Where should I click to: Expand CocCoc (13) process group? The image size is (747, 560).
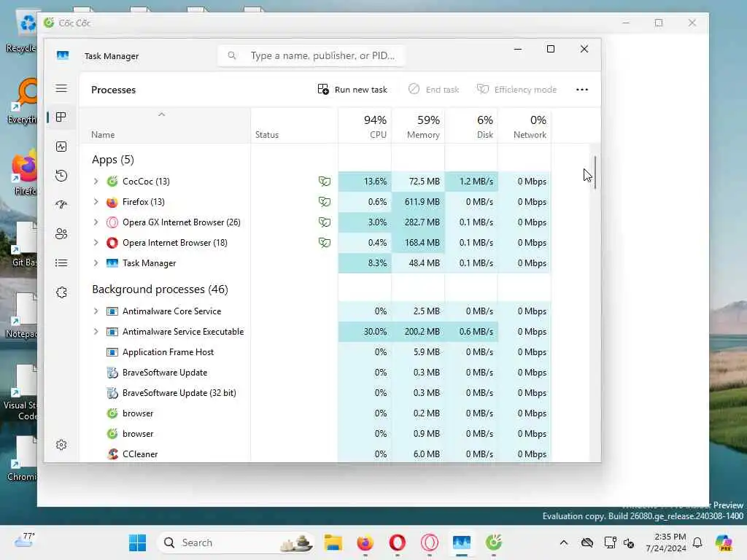tap(96, 182)
